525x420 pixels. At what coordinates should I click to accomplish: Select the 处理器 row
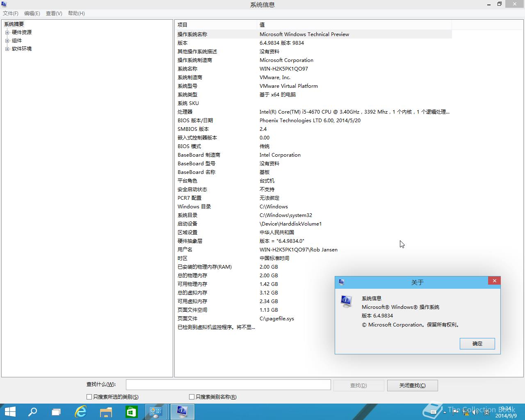313,112
